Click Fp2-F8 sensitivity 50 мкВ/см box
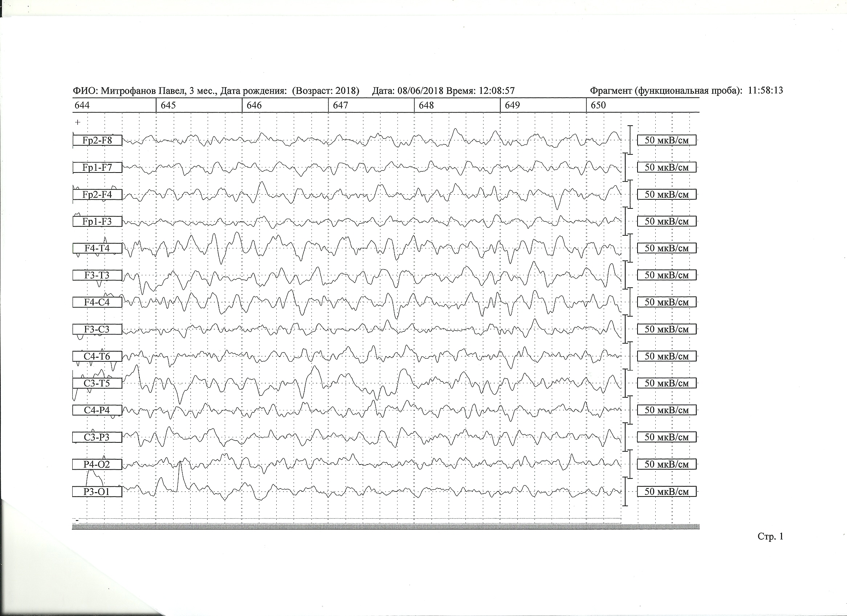847x616 pixels. (667, 141)
